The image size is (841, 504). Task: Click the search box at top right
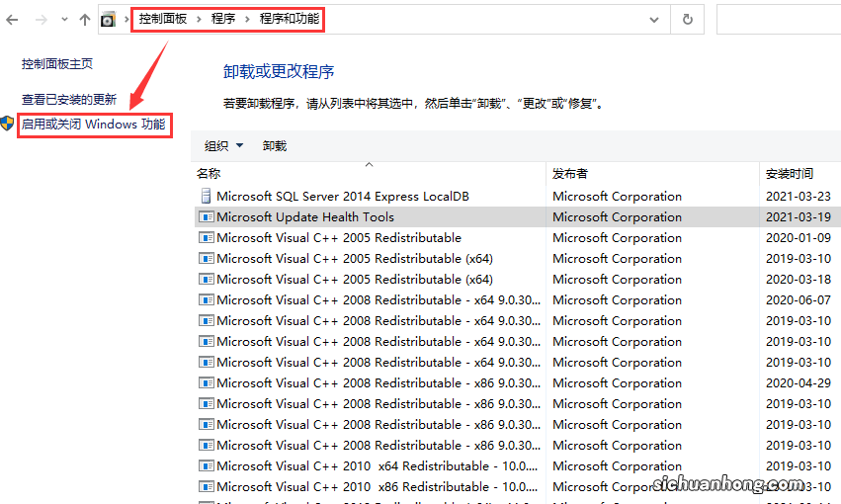coord(779,20)
